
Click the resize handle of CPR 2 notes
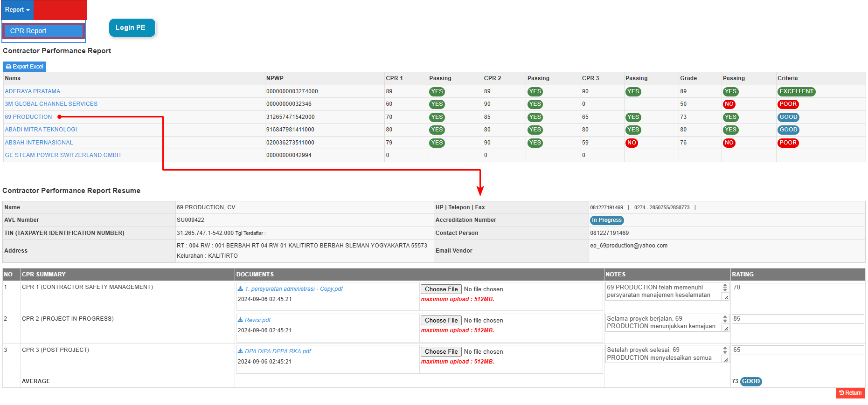click(726, 329)
